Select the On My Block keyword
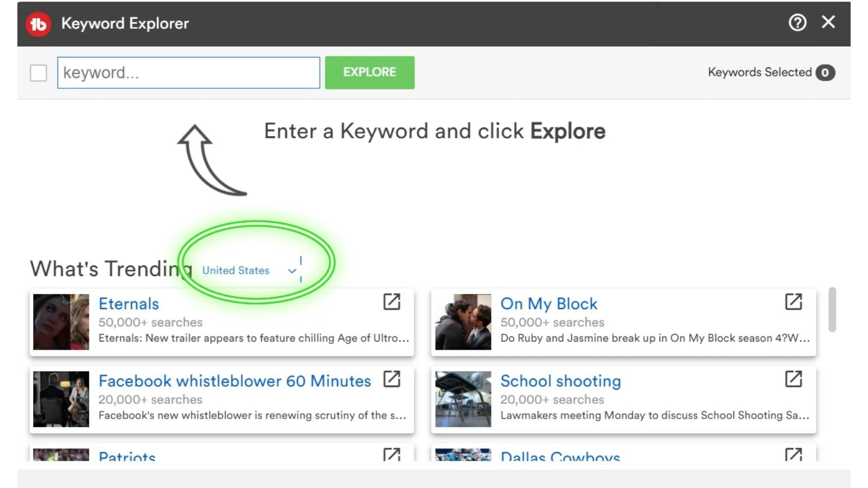Image resolution: width=868 pixels, height=488 pixels. click(548, 304)
